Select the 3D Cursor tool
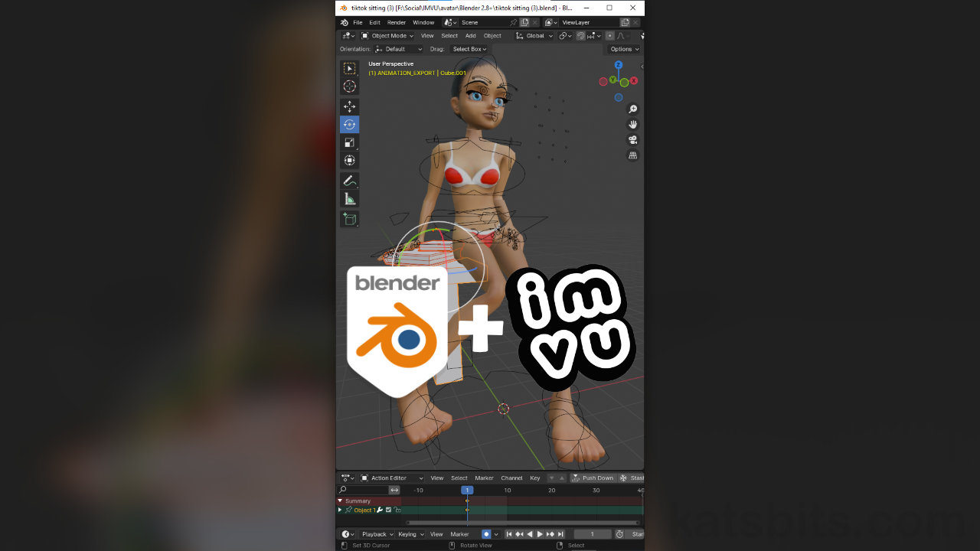980x551 pixels. pos(349,86)
